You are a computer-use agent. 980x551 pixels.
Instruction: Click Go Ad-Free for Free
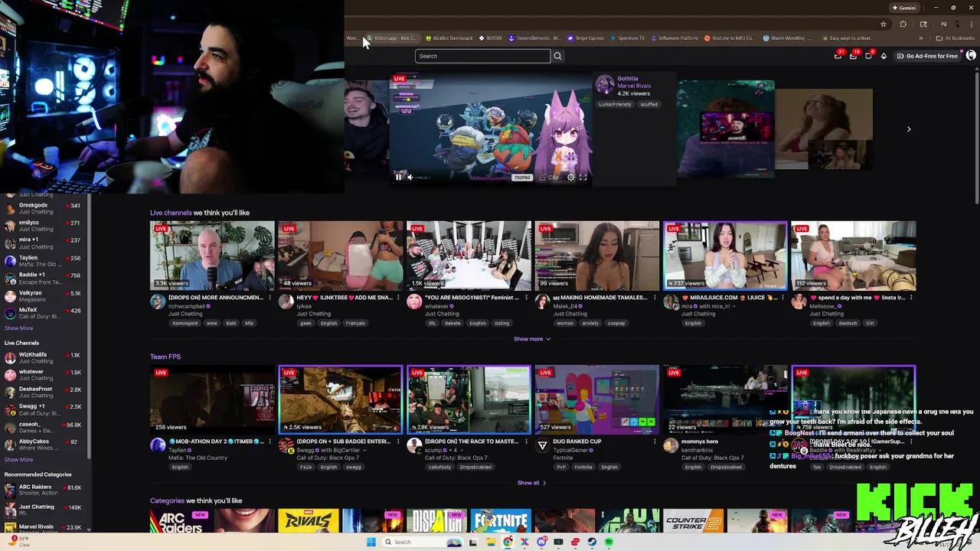pyautogui.click(x=928, y=56)
